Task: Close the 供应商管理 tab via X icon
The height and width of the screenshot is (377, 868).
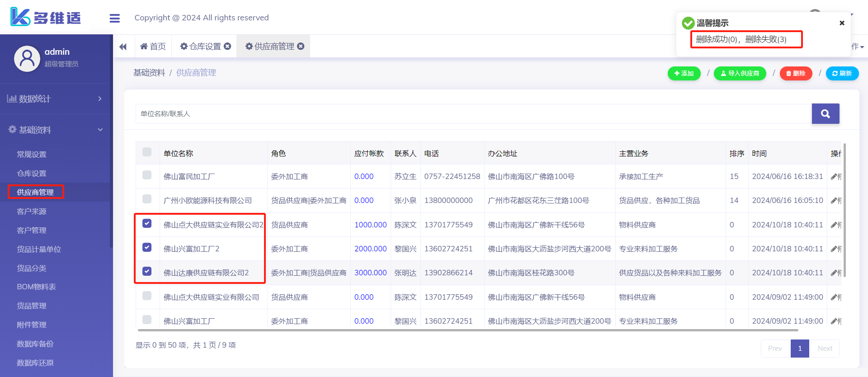Action: 301,46
